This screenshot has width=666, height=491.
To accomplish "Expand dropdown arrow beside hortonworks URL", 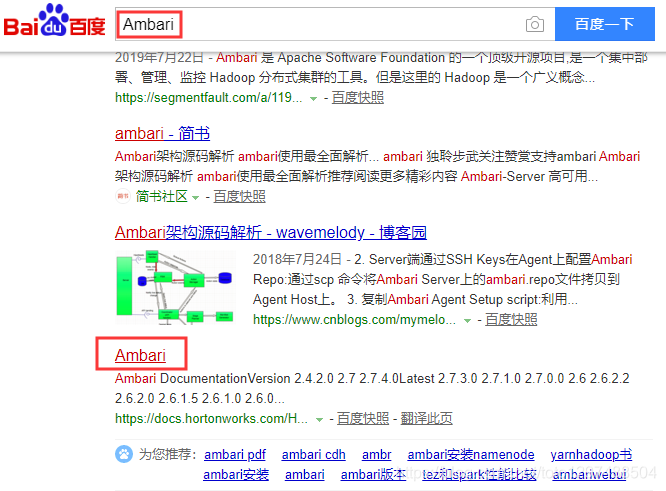I will pyautogui.click(x=319, y=420).
